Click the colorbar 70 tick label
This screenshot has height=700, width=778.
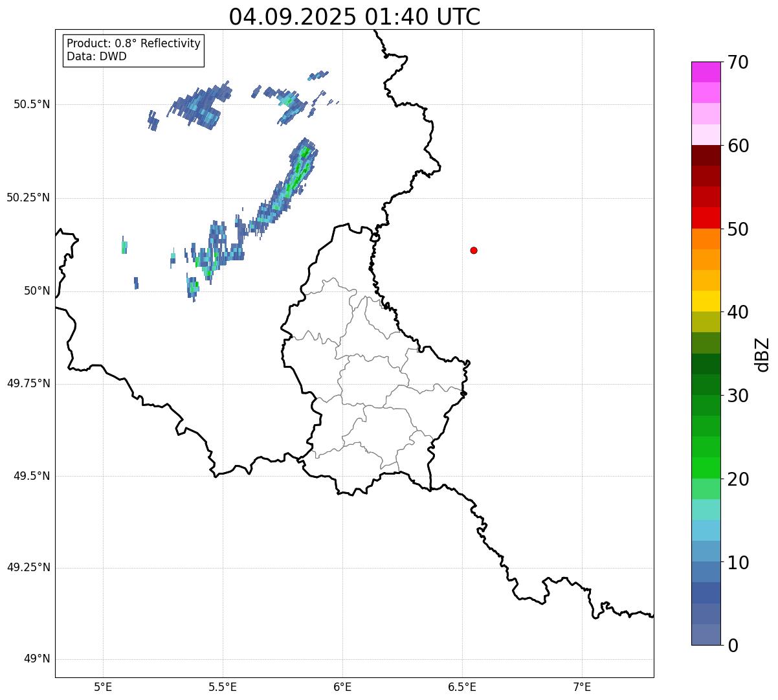click(738, 62)
